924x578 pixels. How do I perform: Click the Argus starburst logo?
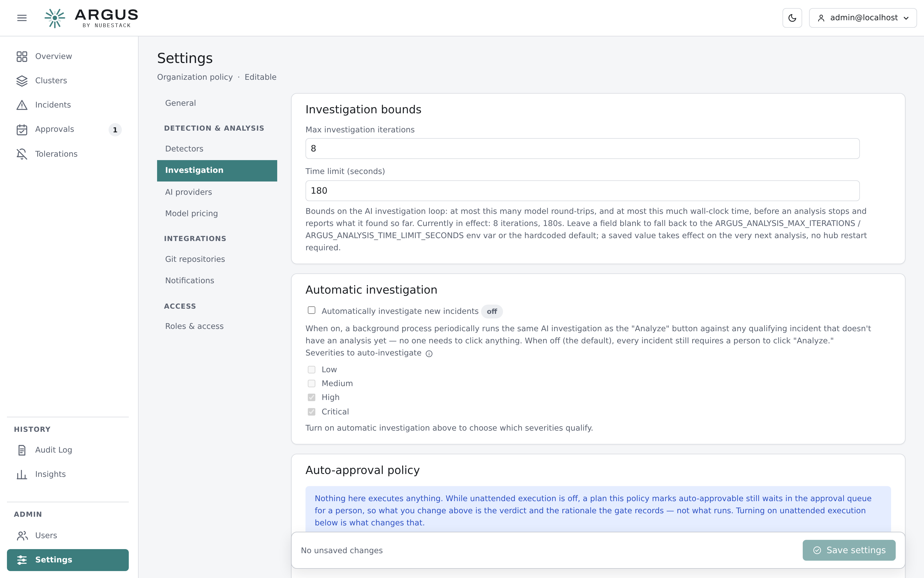[x=55, y=18]
